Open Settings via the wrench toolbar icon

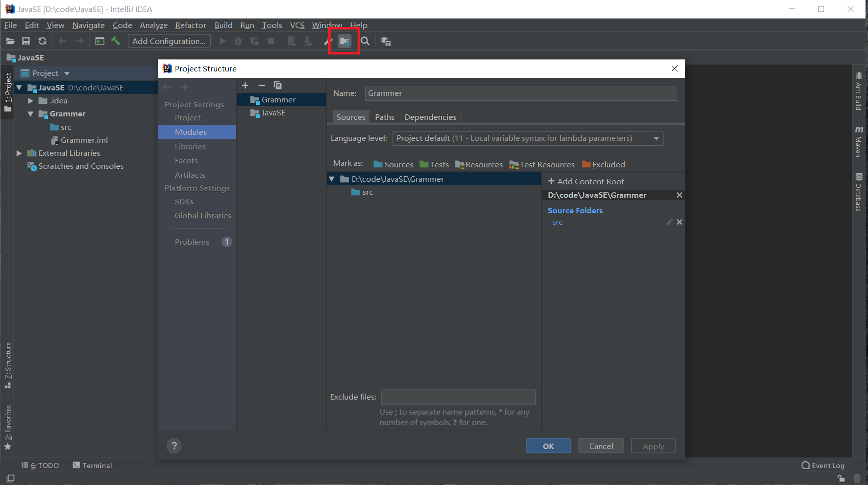pos(328,41)
